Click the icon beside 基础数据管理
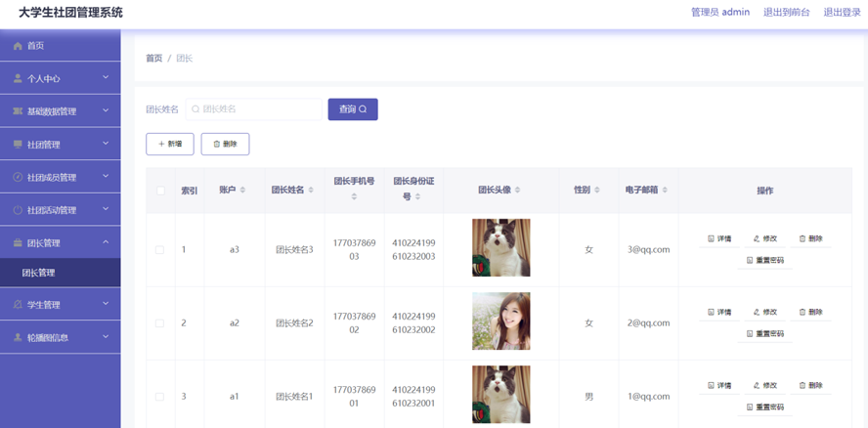The height and width of the screenshot is (428, 868). (x=18, y=111)
